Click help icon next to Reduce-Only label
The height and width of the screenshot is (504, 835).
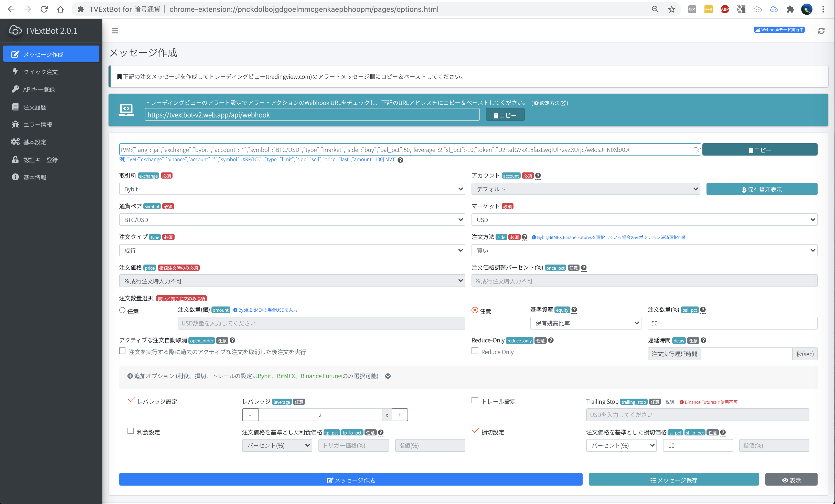coord(551,341)
